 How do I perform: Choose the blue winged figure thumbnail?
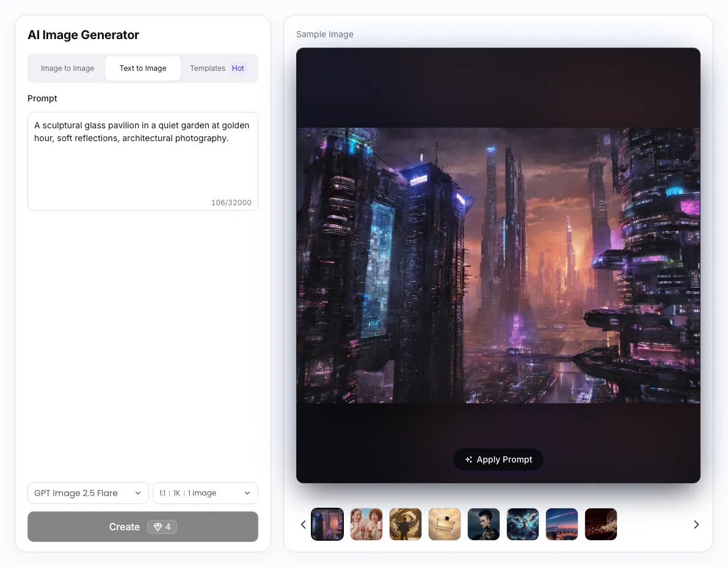point(522,524)
